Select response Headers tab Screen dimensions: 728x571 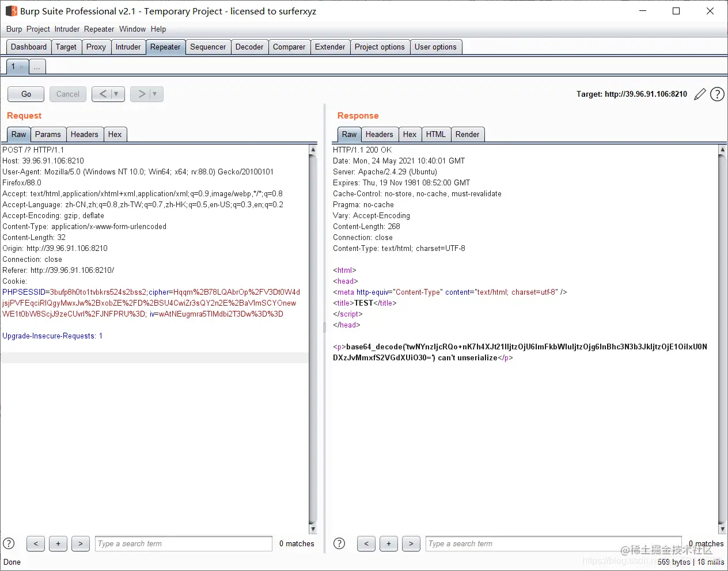[380, 135]
